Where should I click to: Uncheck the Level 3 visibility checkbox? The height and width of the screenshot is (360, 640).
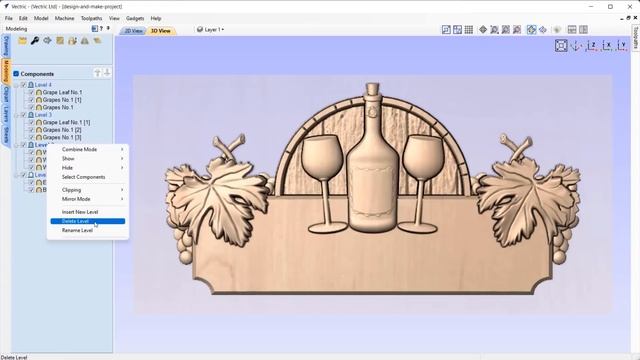click(24, 115)
